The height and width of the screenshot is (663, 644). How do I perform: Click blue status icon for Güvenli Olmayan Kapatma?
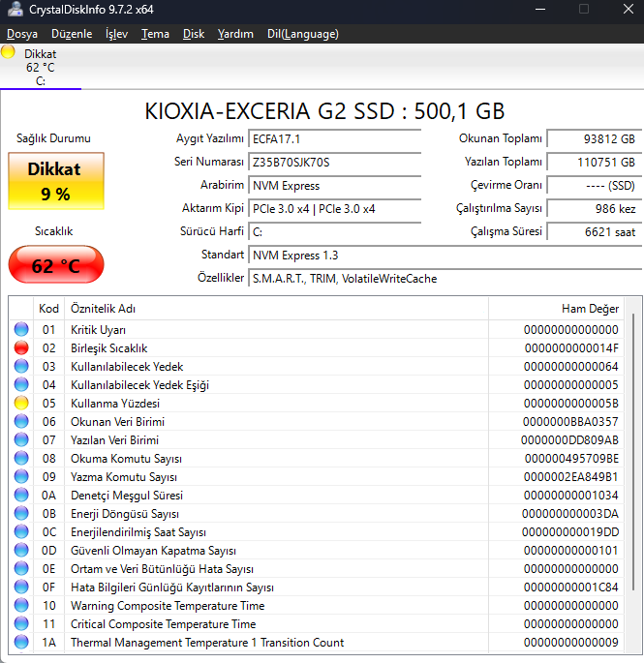click(21, 550)
